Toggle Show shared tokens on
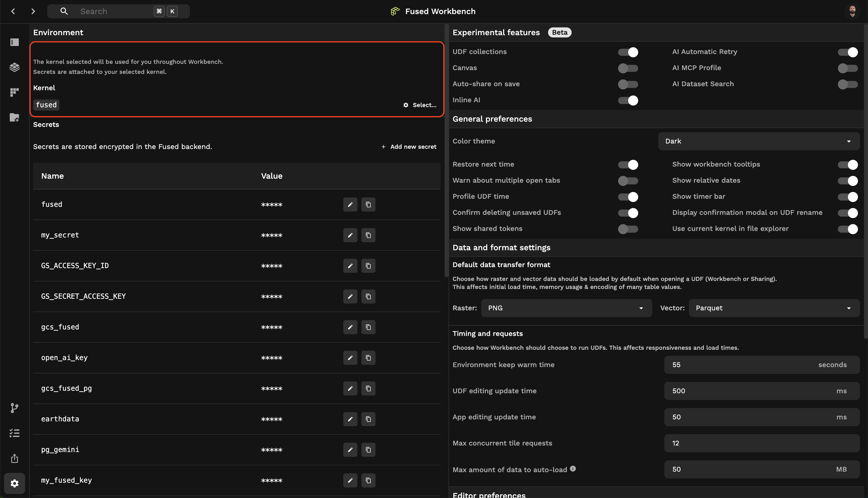Viewport: 868px width, 498px height. click(628, 229)
